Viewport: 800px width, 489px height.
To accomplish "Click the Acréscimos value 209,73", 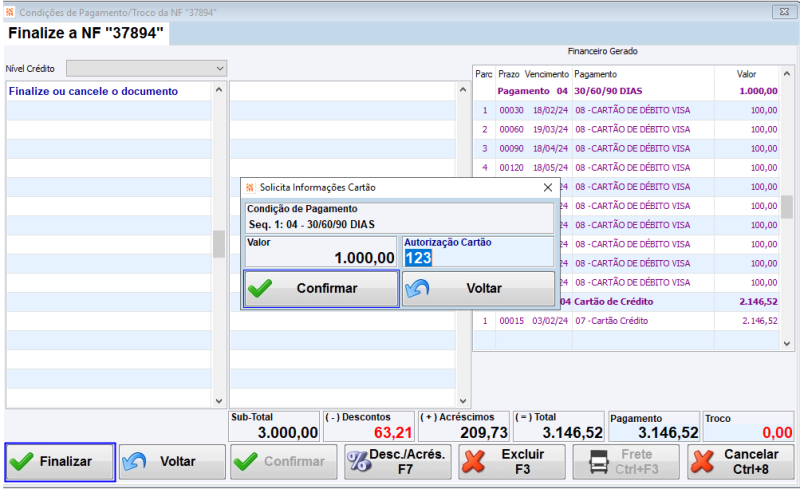I will coord(484,433).
